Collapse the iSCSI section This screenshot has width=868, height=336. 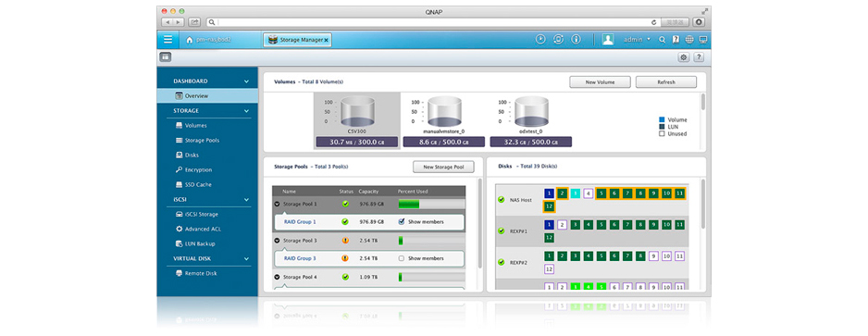[x=246, y=199]
